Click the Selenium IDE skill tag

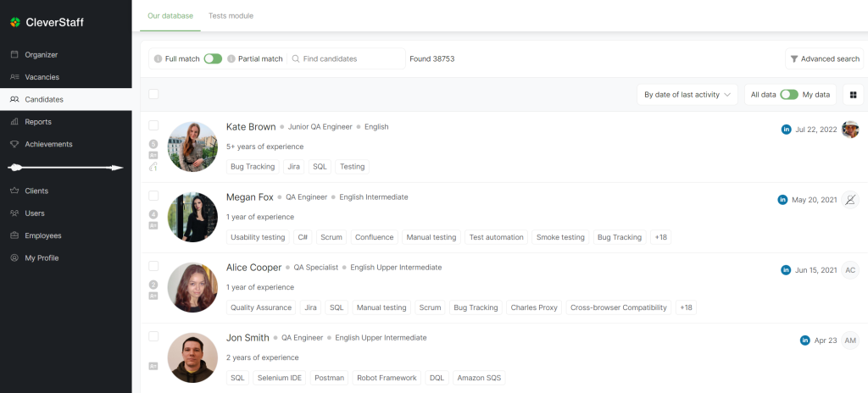pyautogui.click(x=278, y=378)
